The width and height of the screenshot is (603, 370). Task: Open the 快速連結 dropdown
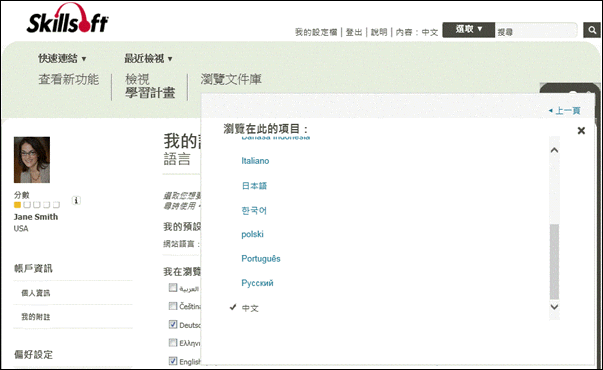click(62, 58)
